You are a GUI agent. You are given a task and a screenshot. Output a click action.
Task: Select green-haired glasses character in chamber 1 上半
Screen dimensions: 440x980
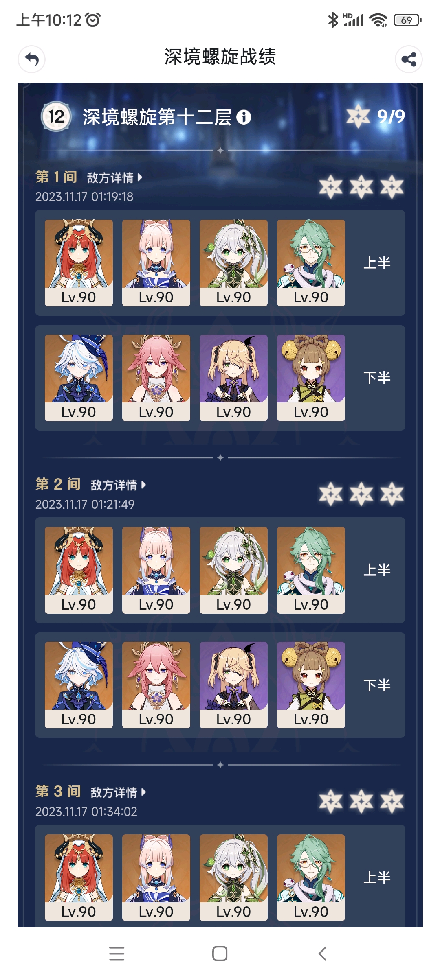click(311, 263)
